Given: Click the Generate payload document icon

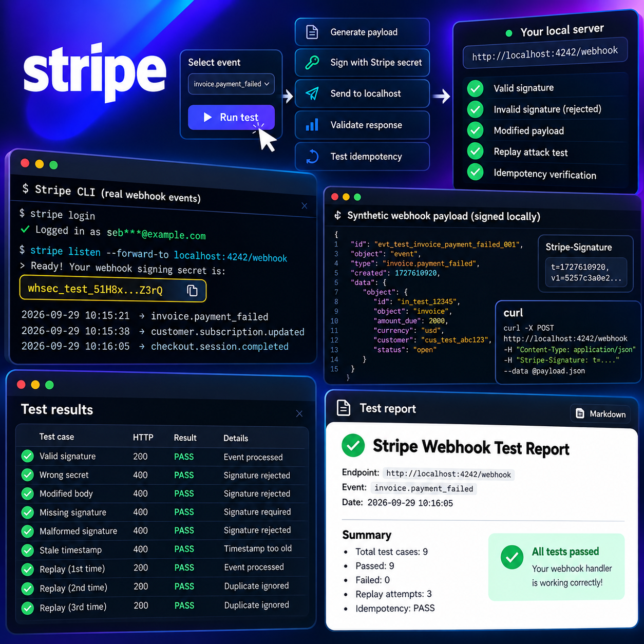Looking at the screenshot, I should coord(312,32).
